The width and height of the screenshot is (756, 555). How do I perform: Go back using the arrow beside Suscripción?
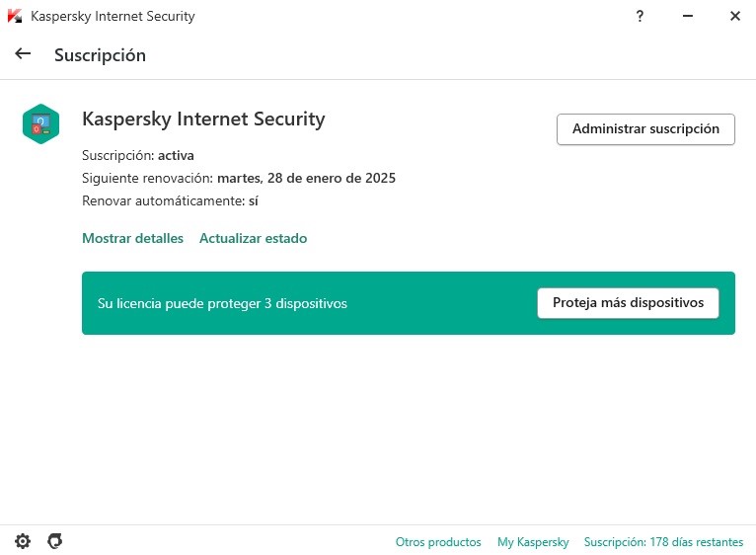[23, 53]
